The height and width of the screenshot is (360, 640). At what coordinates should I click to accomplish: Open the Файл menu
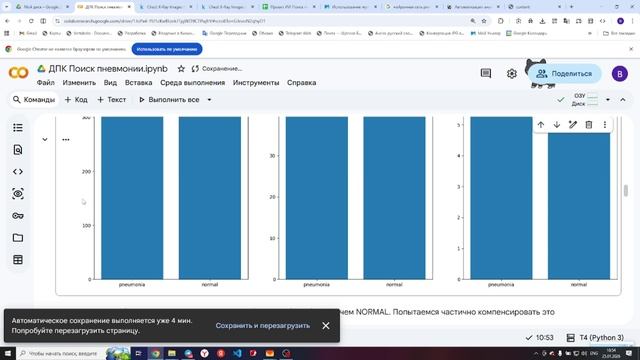tap(45, 83)
